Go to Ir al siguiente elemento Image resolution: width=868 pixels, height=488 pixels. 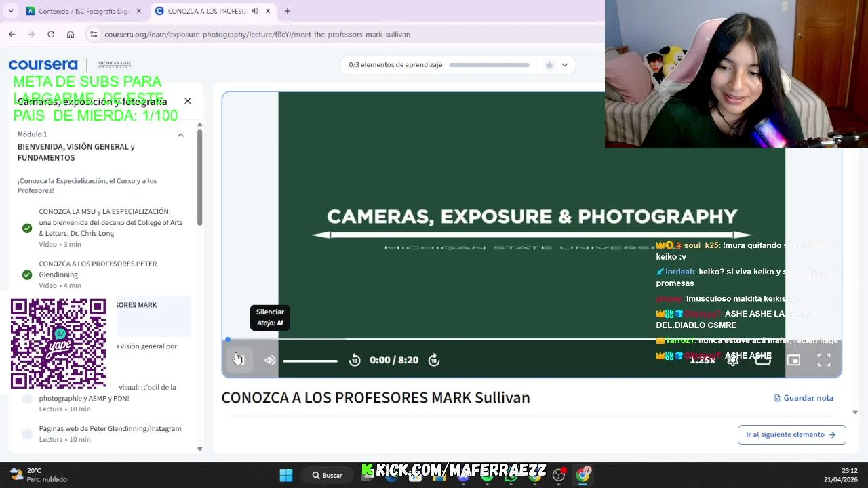(x=791, y=434)
